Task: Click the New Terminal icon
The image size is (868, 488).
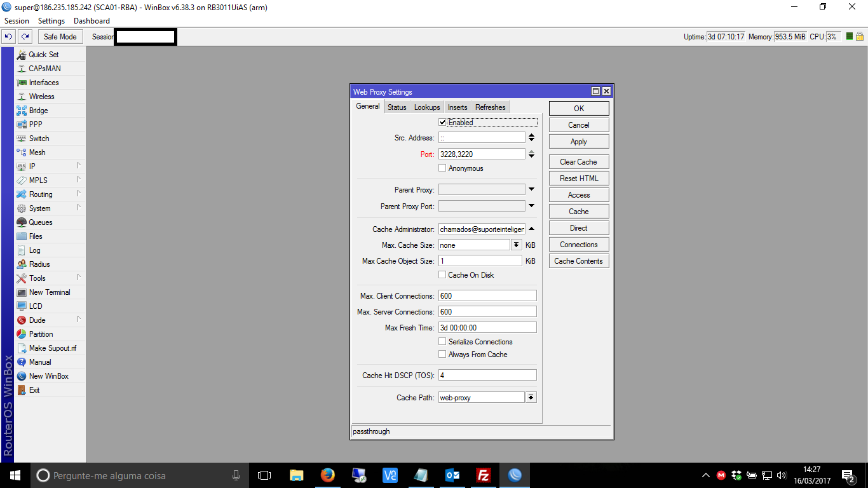Action: click(x=22, y=292)
